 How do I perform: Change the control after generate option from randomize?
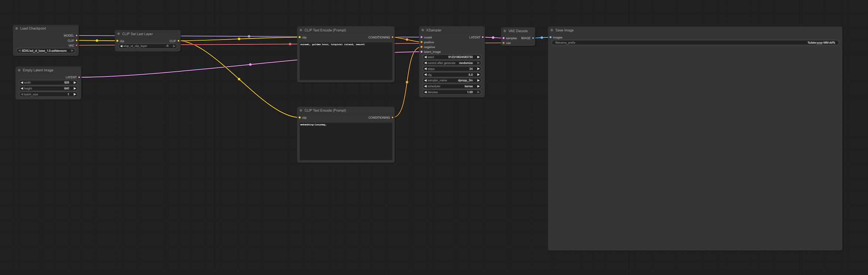[451, 63]
